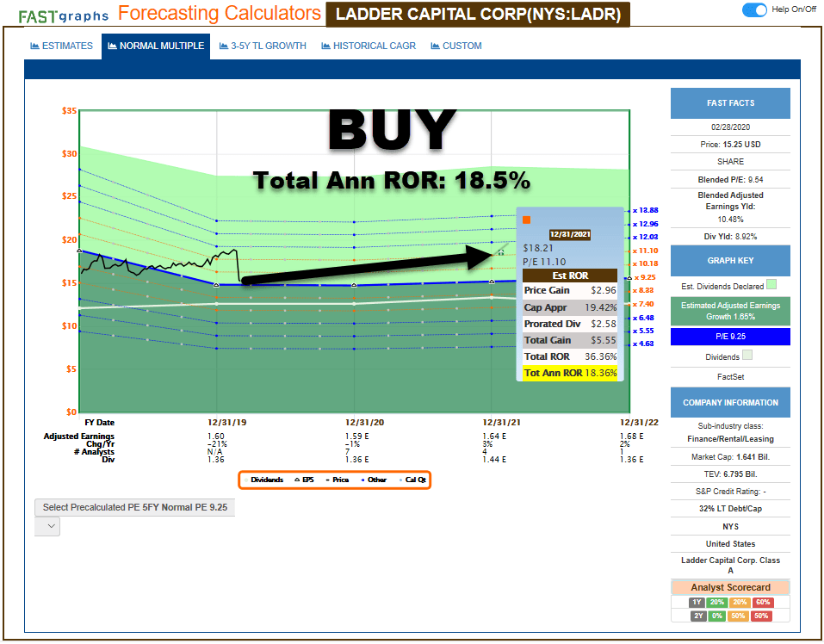Toggle the Dividends legend marker
The image size is (824, 644).
click(246, 480)
